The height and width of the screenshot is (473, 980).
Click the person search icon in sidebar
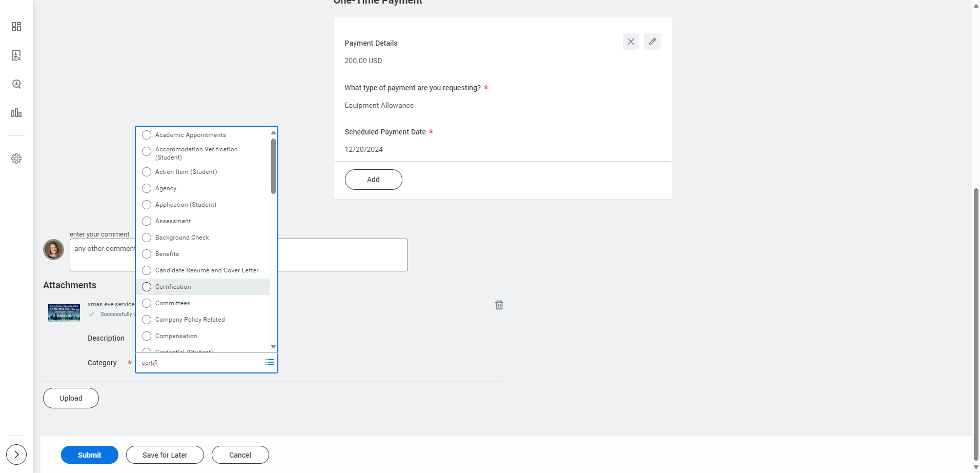(x=16, y=84)
